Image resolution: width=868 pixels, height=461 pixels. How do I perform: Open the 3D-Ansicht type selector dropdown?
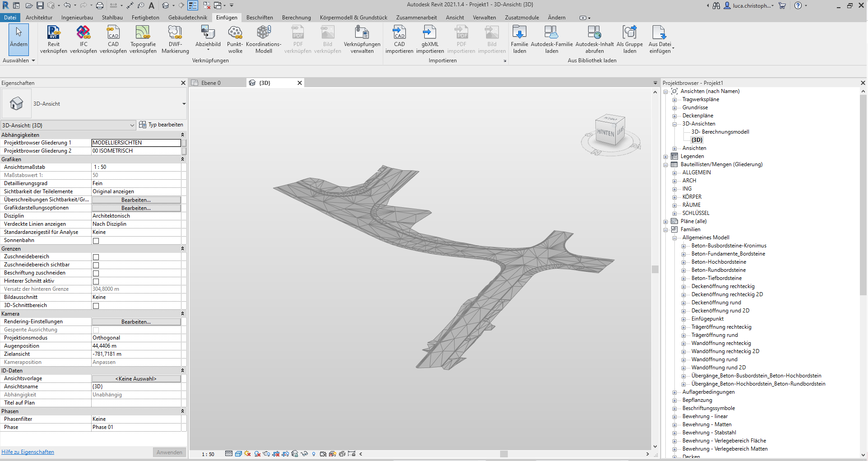[x=184, y=104]
